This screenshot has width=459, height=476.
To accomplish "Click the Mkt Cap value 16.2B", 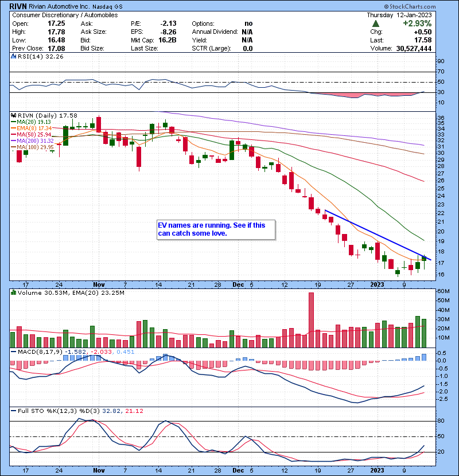I will pos(168,40).
